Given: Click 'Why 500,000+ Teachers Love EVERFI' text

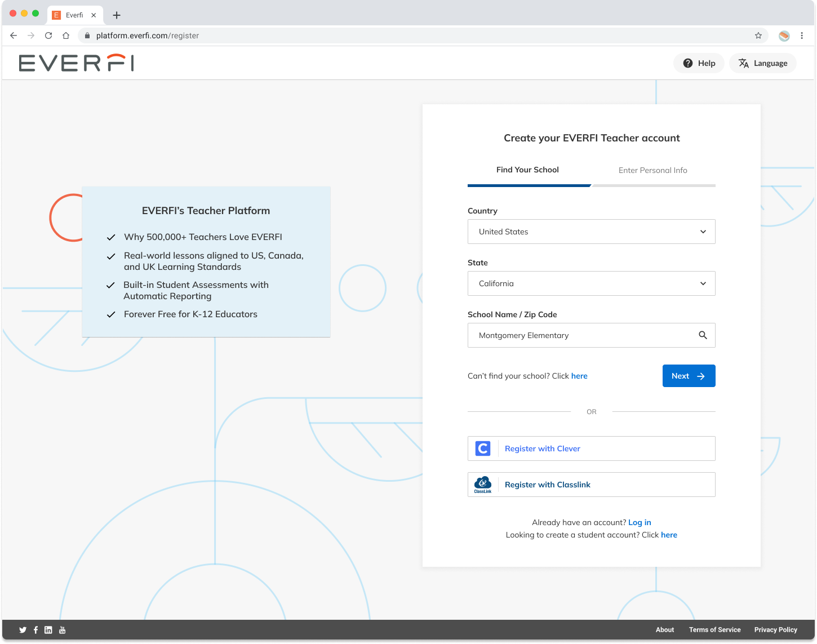Looking at the screenshot, I should tap(203, 237).
